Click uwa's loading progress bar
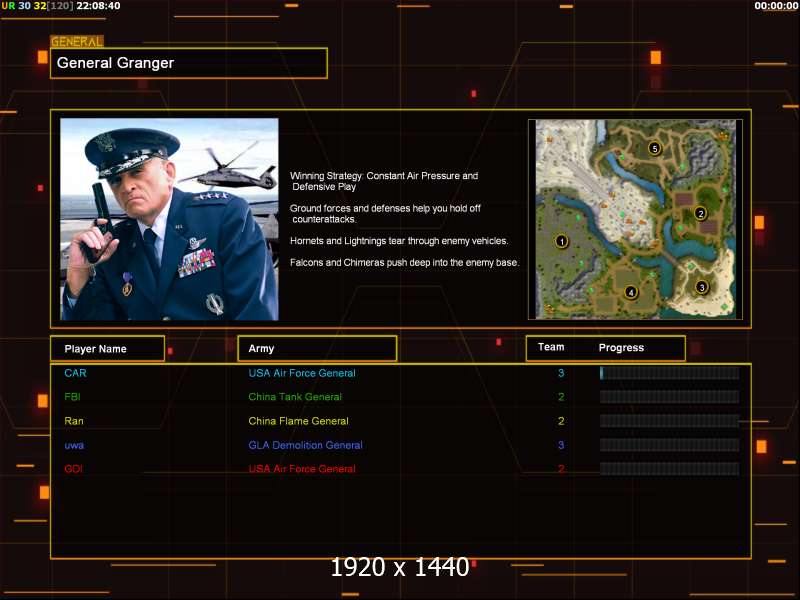The width and height of the screenshot is (800, 600). coord(669,445)
